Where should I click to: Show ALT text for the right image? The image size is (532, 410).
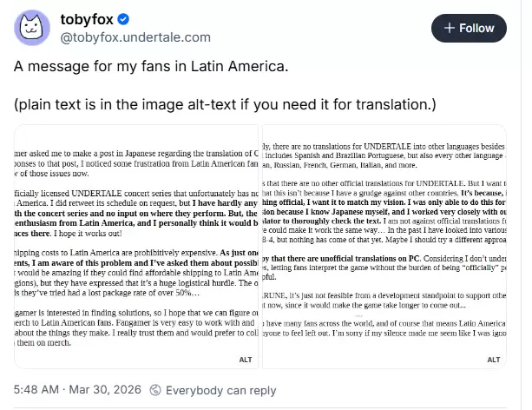click(494, 359)
